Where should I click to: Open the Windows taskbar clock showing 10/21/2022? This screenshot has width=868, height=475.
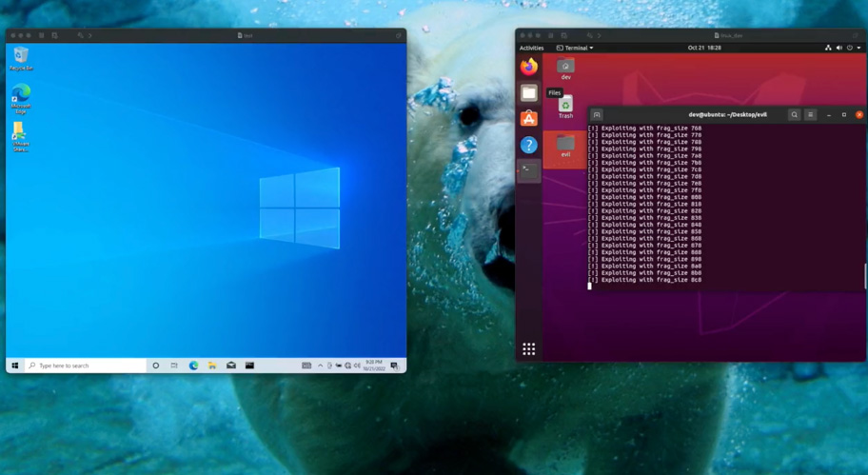(x=374, y=366)
